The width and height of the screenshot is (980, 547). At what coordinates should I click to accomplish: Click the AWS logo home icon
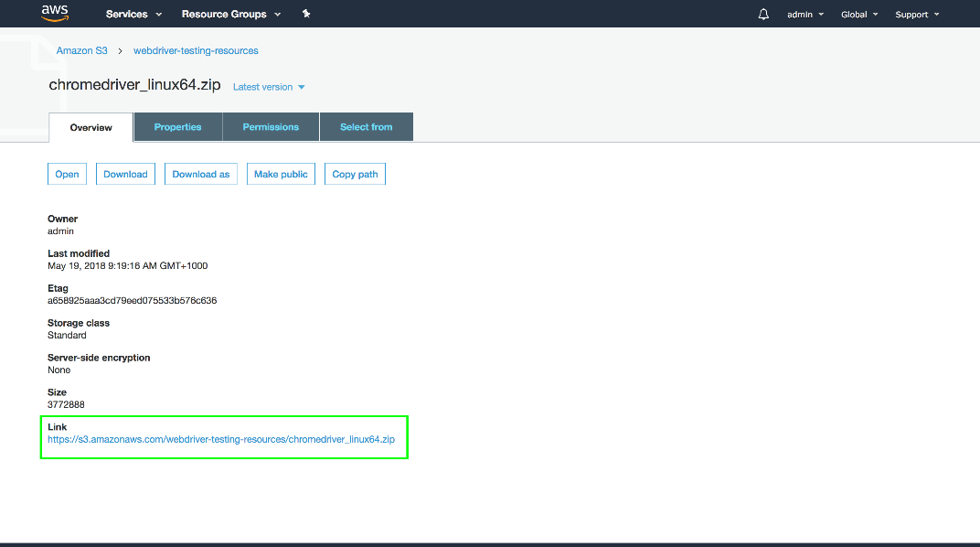click(56, 14)
